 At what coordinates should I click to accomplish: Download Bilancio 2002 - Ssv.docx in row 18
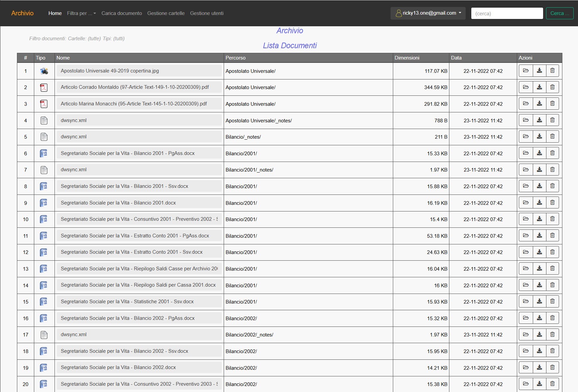point(539,351)
